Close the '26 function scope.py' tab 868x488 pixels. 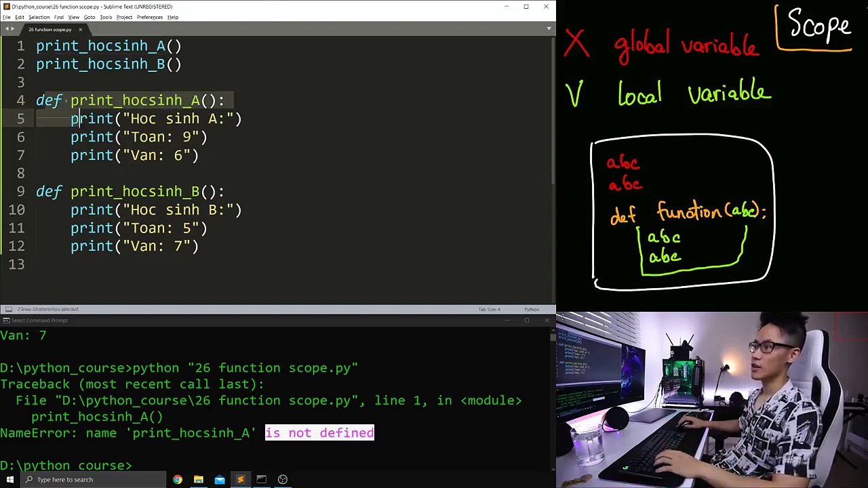pyautogui.click(x=80, y=29)
